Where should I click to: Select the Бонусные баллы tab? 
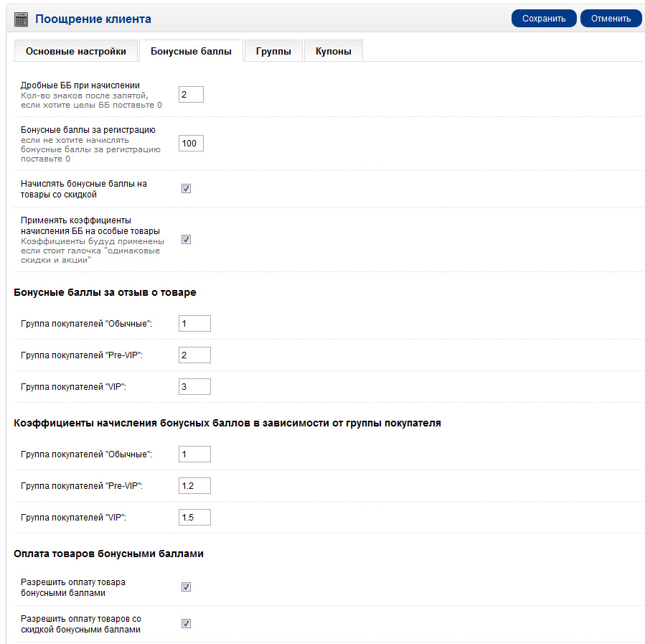191,51
